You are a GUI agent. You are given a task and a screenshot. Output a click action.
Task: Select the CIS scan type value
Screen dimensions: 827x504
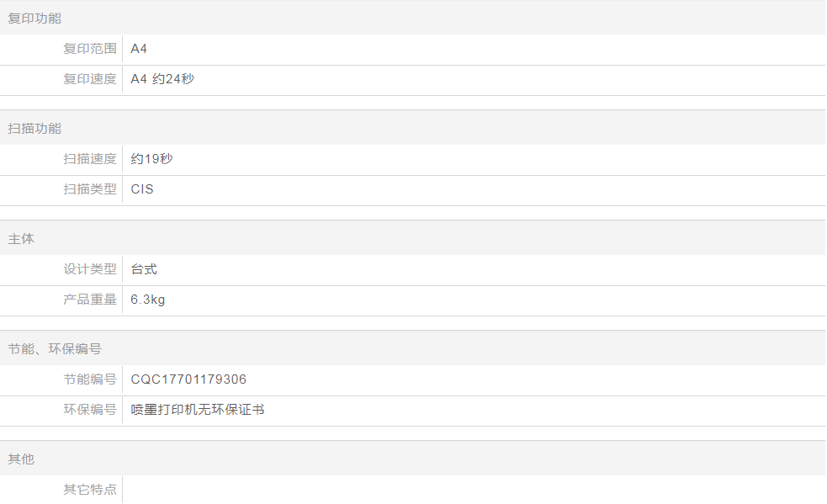point(142,189)
